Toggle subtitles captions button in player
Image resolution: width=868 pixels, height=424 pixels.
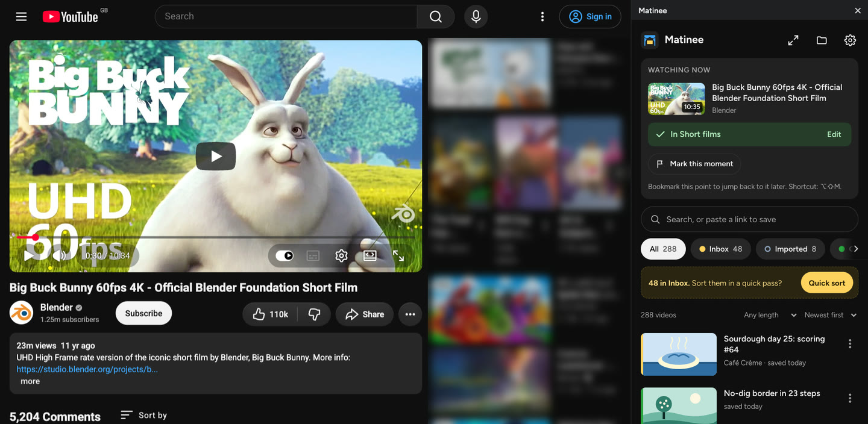(x=313, y=256)
